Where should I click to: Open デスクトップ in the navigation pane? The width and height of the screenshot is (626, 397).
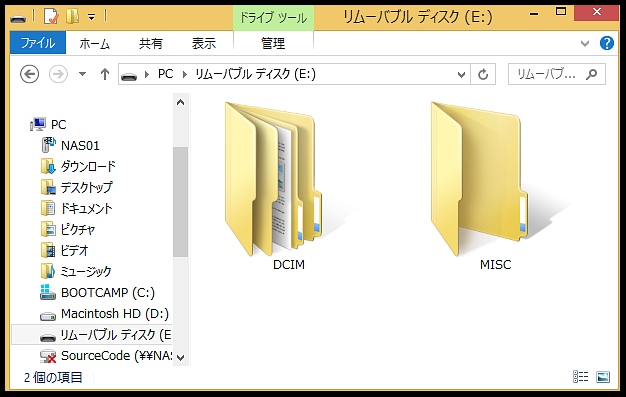tap(87, 187)
